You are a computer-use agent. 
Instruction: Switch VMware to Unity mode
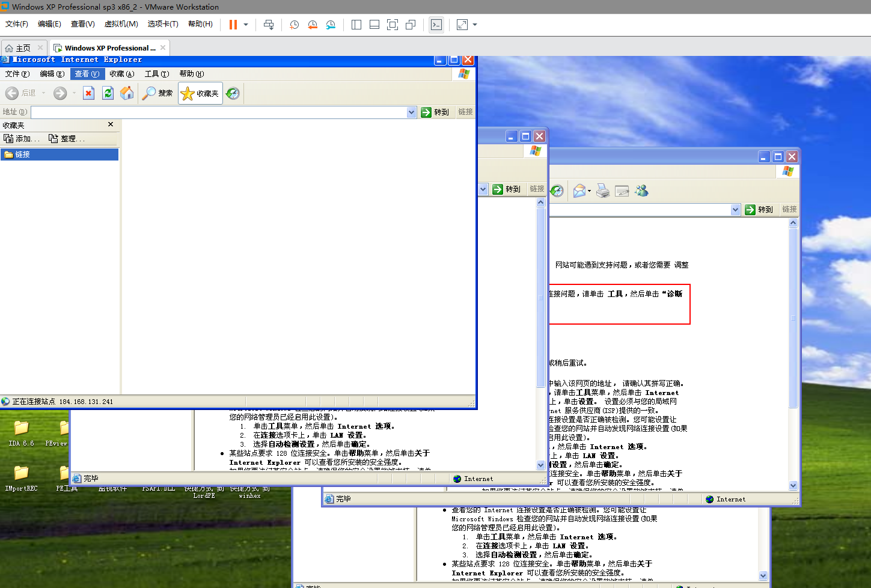click(x=411, y=25)
